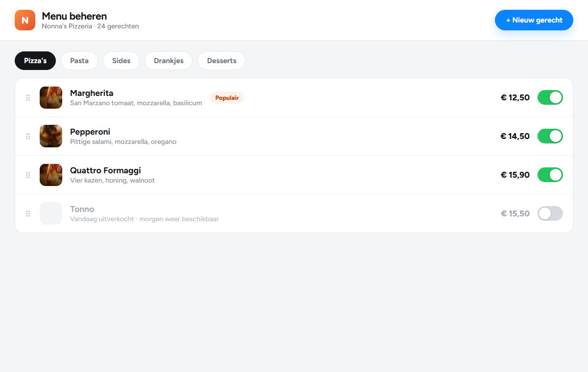Screen dimensions: 588x372
Task: Enable the Tonno availability switch
Action: 550,213
